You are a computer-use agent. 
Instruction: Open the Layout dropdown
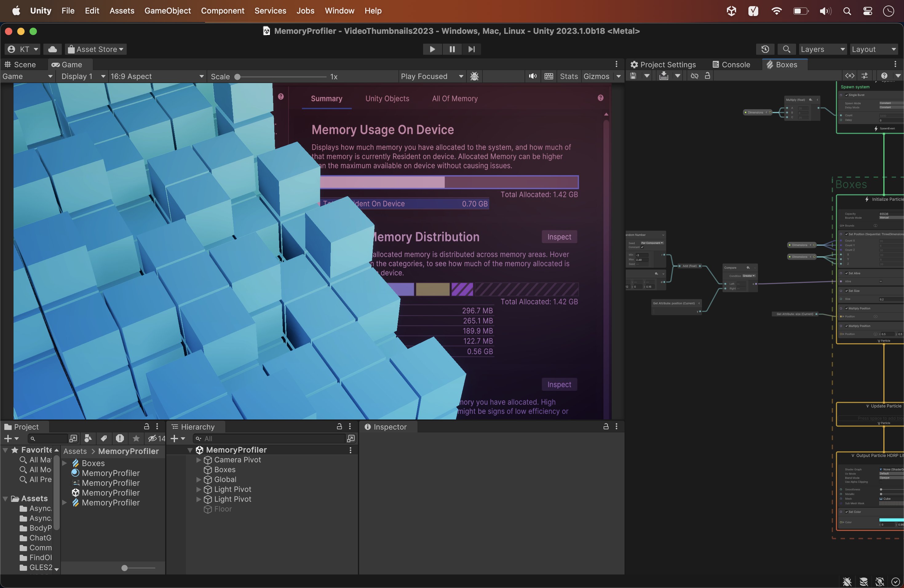point(874,49)
